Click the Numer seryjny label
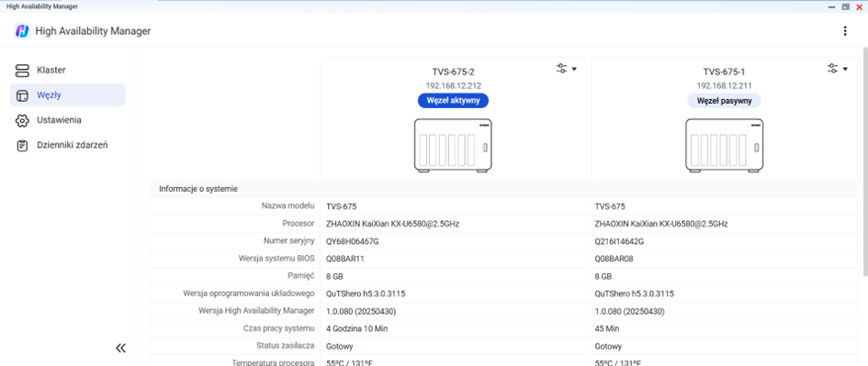Image resolution: width=868 pixels, height=366 pixels. pos(289,240)
